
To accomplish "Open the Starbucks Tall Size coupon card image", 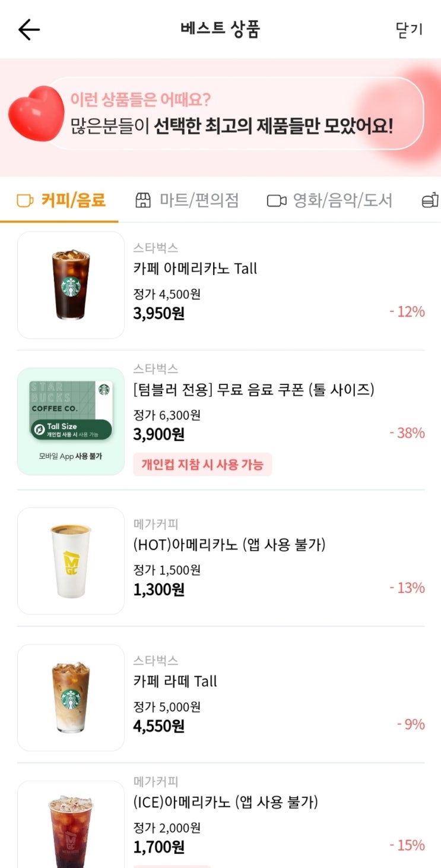I will point(71,421).
